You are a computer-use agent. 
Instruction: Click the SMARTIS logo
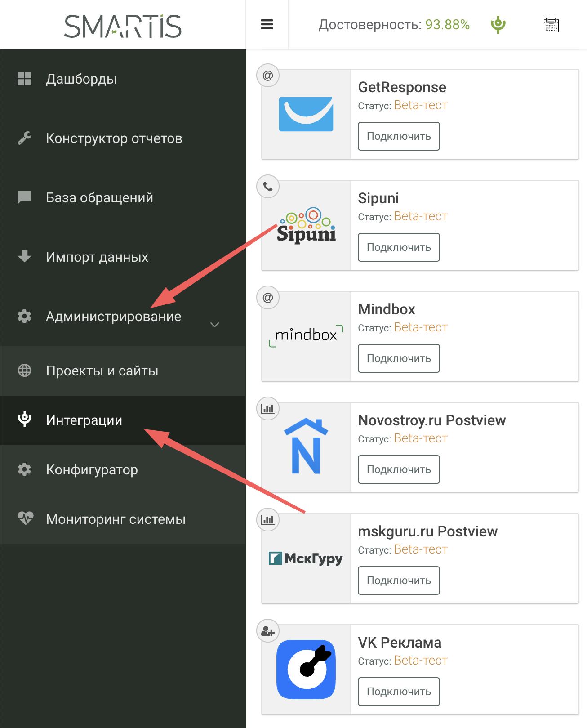pyautogui.click(x=123, y=26)
